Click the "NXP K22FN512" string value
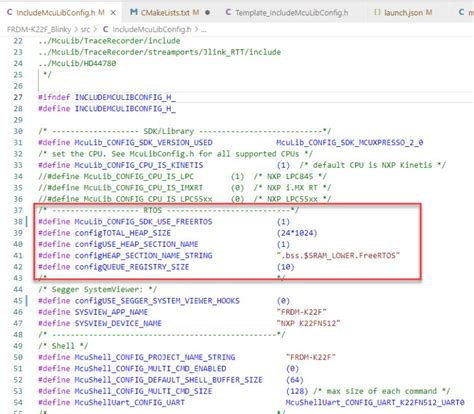 pos(308,323)
